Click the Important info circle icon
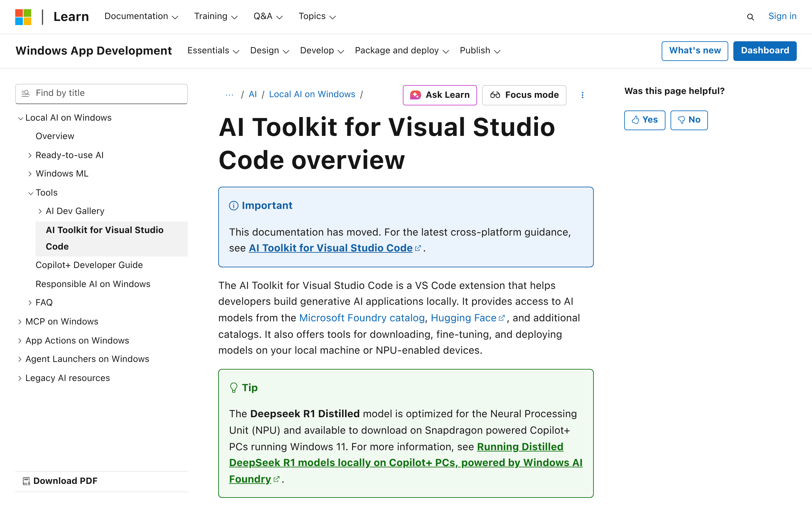Image resolution: width=812 pixels, height=508 pixels. 233,206
